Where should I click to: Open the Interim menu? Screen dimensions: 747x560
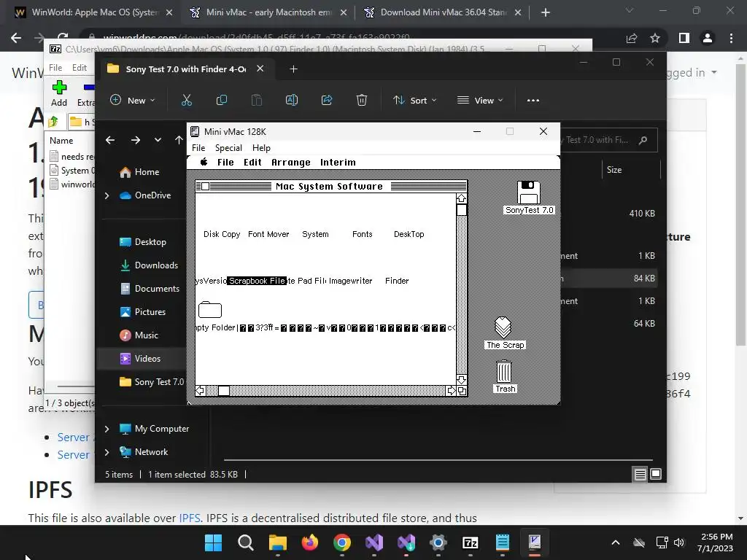[x=338, y=163]
